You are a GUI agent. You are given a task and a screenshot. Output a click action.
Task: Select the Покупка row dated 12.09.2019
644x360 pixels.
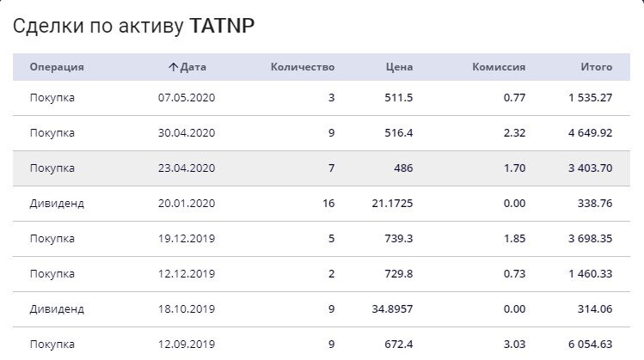coord(322,344)
